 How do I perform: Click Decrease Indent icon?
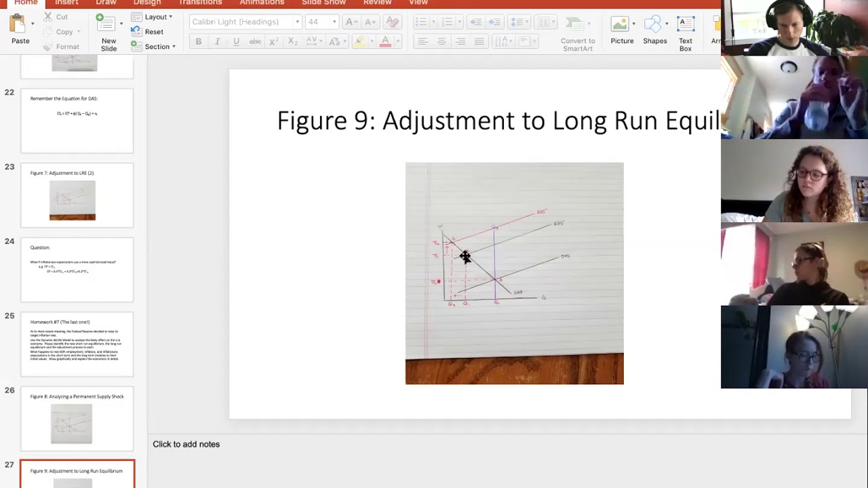pyautogui.click(x=476, y=22)
